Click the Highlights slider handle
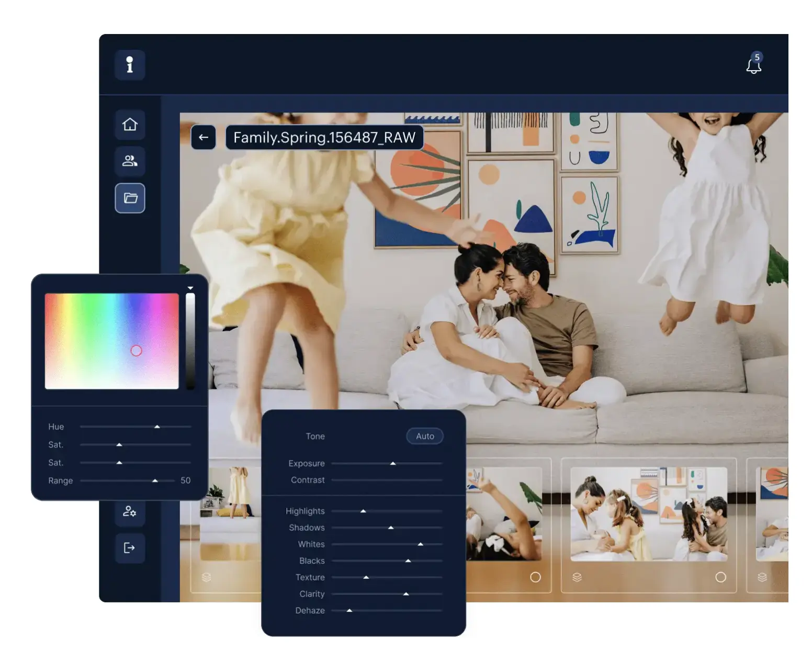Viewport: 812px width, 650px height. tap(363, 511)
